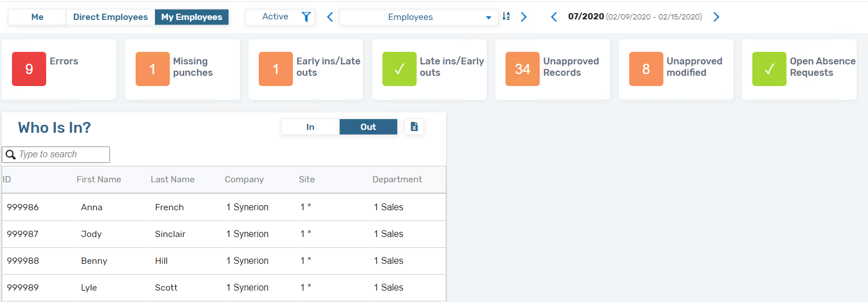Export Who Is In list to Excel

coord(414,127)
